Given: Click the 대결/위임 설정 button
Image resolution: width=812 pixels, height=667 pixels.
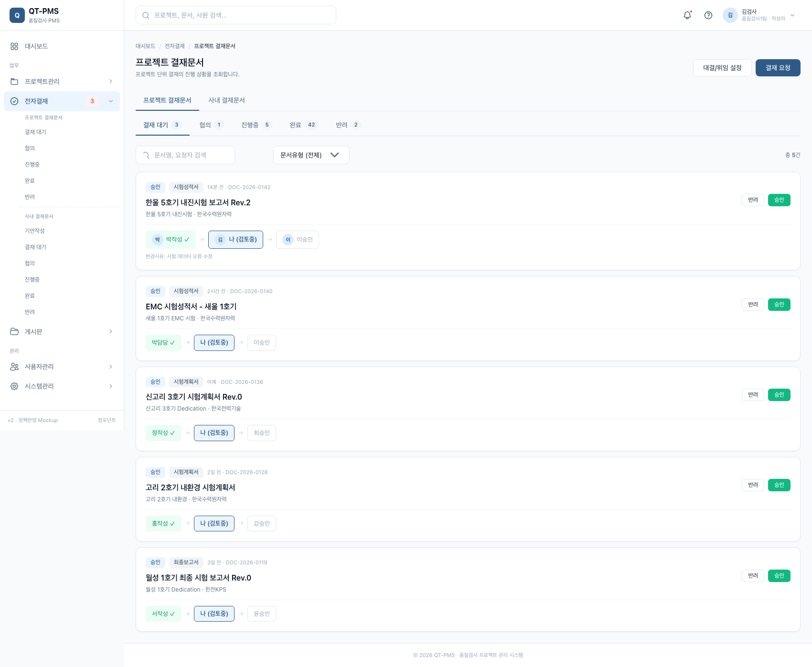Looking at the screenshot, I should (722, 68).
